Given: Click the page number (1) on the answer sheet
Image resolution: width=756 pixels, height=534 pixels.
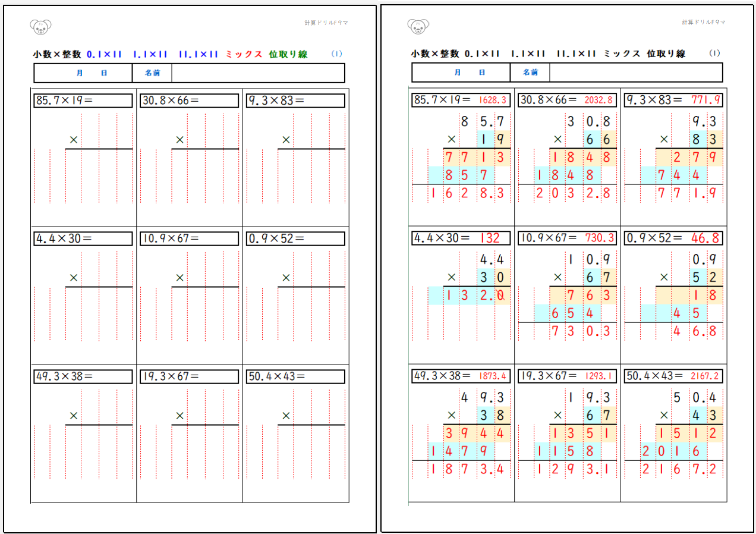Looking at the screenshot, I should [715, 54].
